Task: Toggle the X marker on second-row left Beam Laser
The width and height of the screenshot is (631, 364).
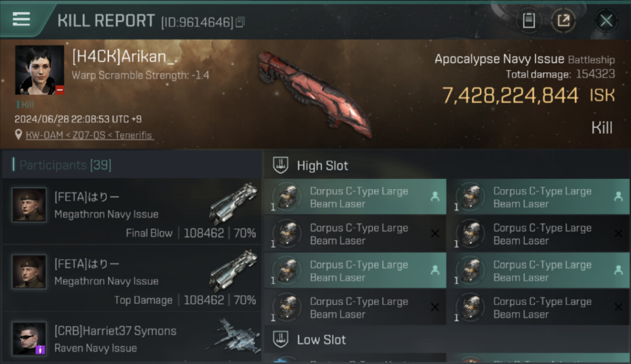Action: (435, 233)
